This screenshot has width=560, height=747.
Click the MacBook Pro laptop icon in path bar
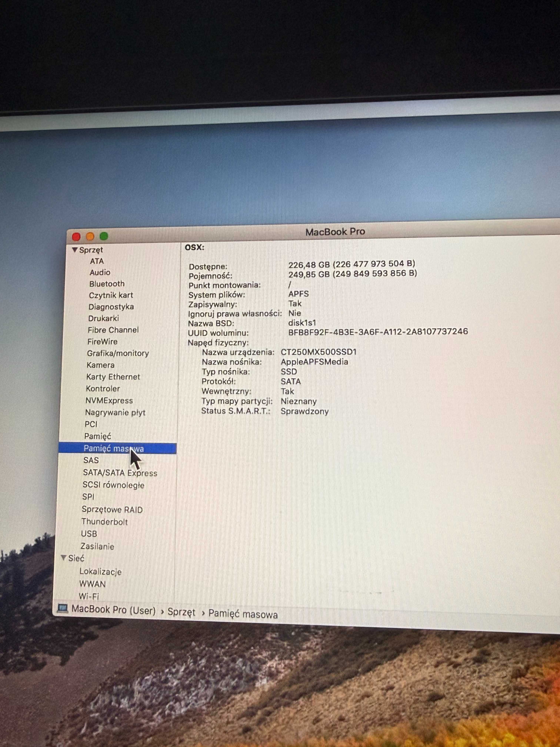coord(63,608)
